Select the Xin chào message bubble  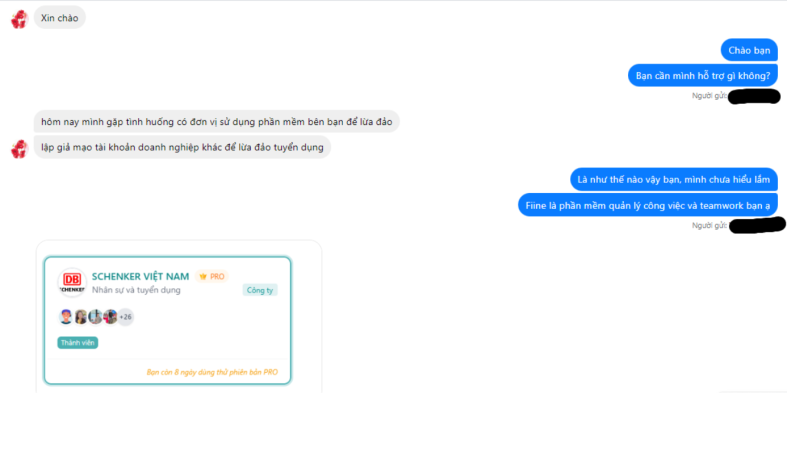coord(60,18)
